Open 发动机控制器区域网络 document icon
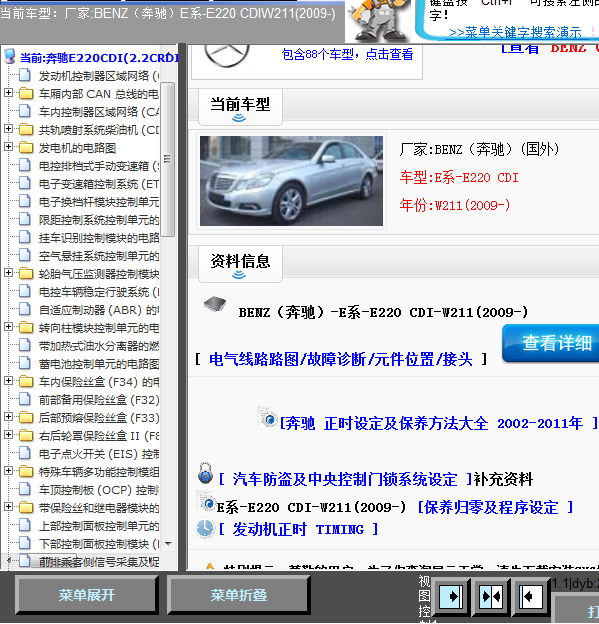This screenshot has width=599, height=624. tap(25, 75)
